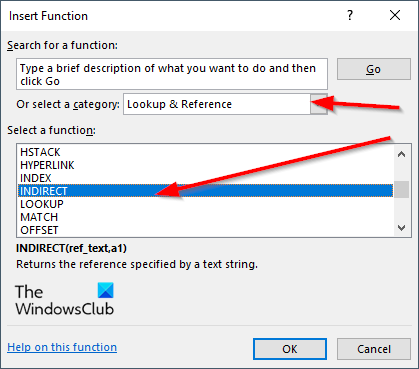The image size is (419, 369).
Task: Close the Insert Function dialog
Action: tap(395, 15)
